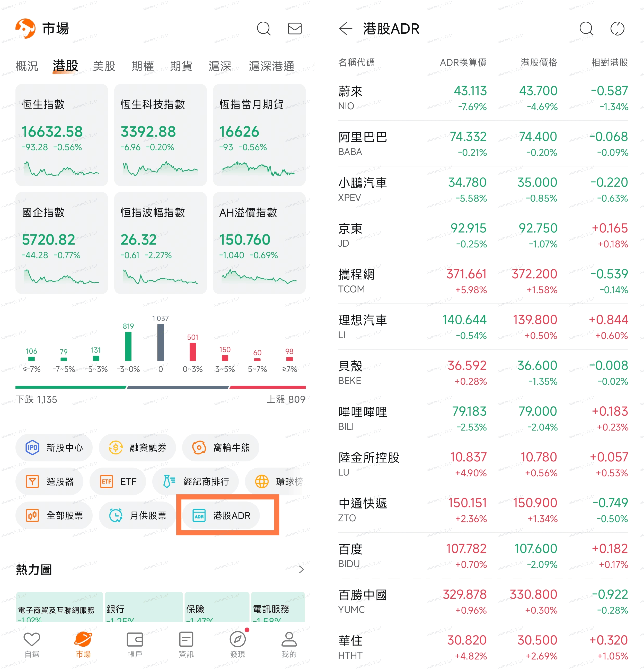The height and width of the screenshot is (670, 644).
Task: Open 阿里巴巴 BABA row
Action: [483, 144]
